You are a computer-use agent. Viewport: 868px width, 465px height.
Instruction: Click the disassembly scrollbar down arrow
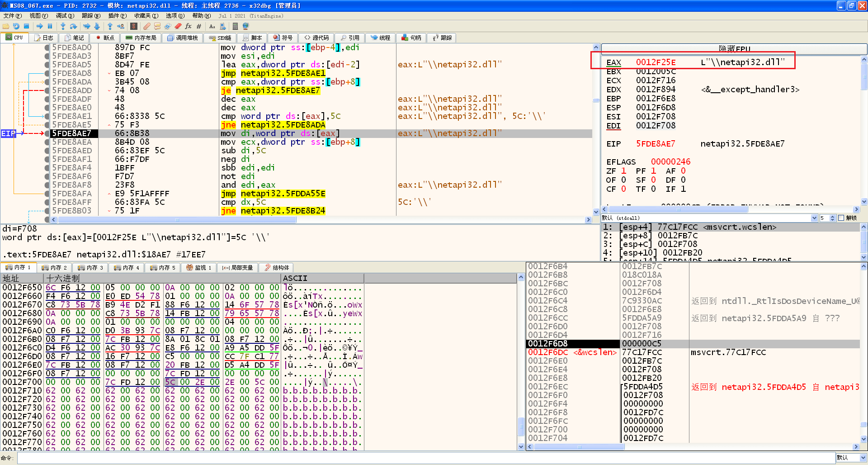pos(596,211)
